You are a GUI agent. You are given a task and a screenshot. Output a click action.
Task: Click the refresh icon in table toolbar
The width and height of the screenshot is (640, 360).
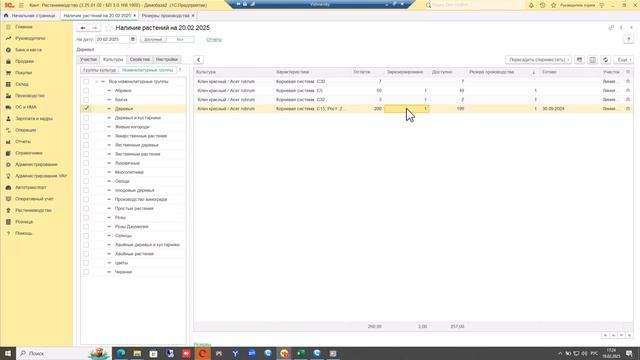[x=606, y=60]
